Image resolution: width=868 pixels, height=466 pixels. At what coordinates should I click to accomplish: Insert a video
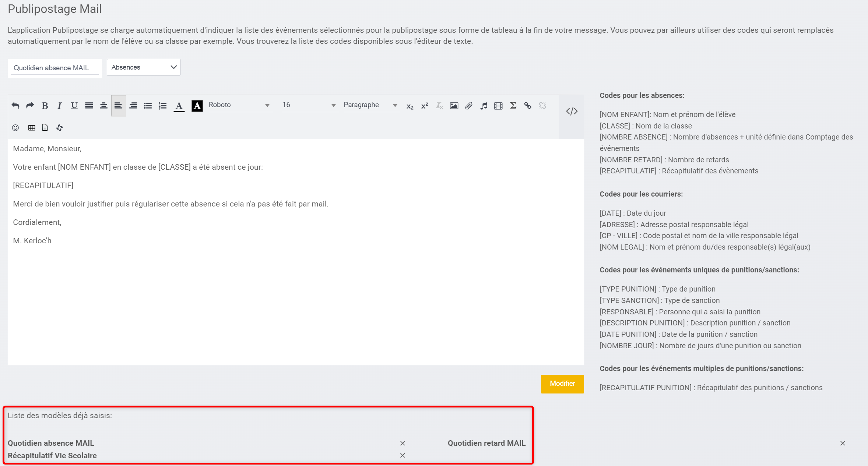(498, 106)
